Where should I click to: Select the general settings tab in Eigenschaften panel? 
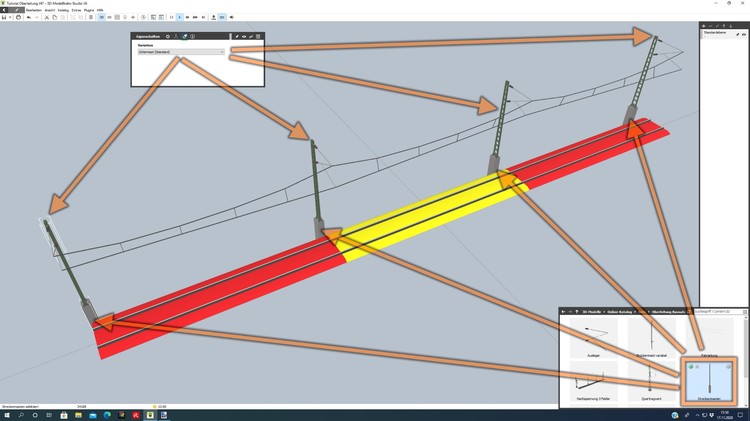click(168, 36)
